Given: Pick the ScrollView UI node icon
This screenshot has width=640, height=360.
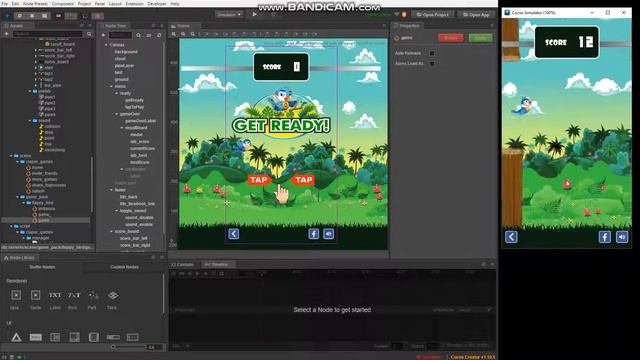Looking at the screenshot, I should [x=74, y=337].
